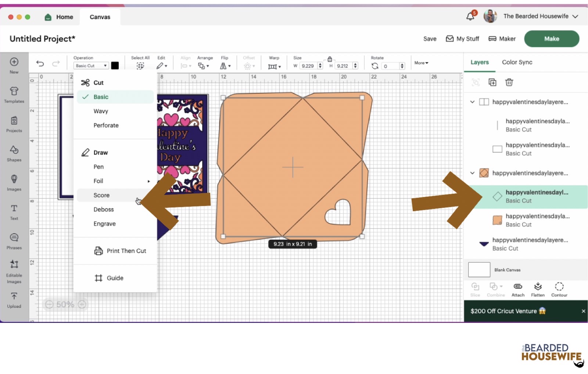
Task: Open notifications bell
Action: (470, 16)
